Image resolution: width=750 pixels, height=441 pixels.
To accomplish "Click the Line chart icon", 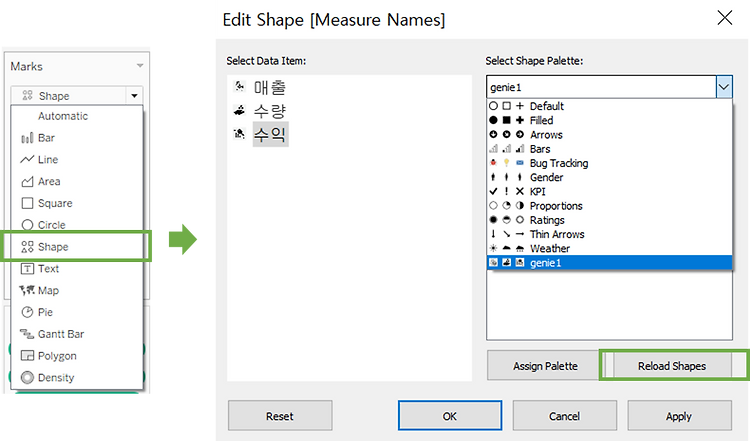I will (x=27, y=159).
